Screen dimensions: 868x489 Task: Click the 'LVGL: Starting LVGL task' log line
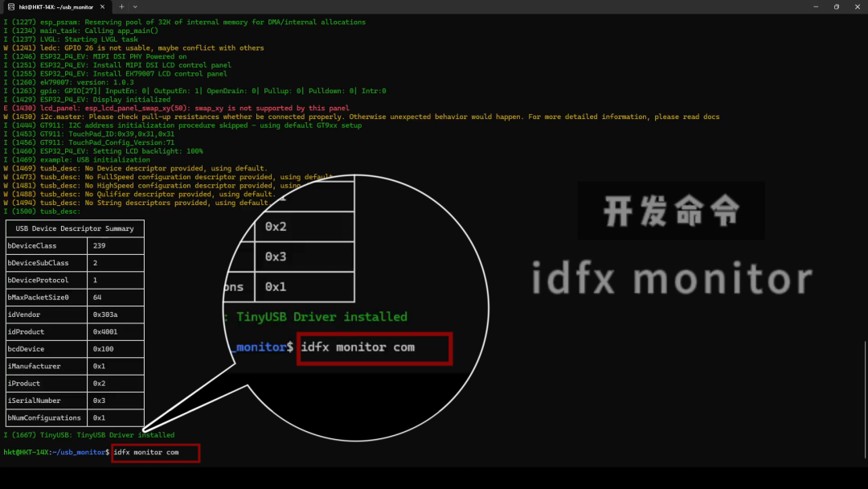pyautogui.click(x=71, y=39)
